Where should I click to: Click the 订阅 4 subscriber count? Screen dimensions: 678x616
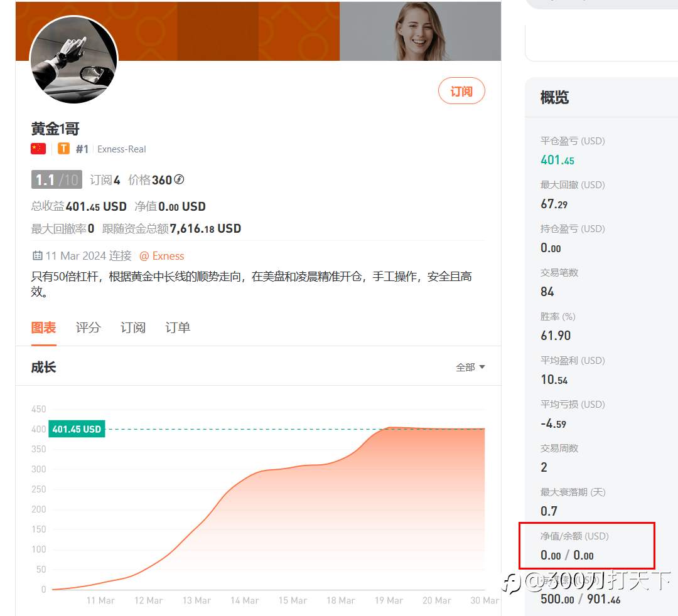point(105,179)
